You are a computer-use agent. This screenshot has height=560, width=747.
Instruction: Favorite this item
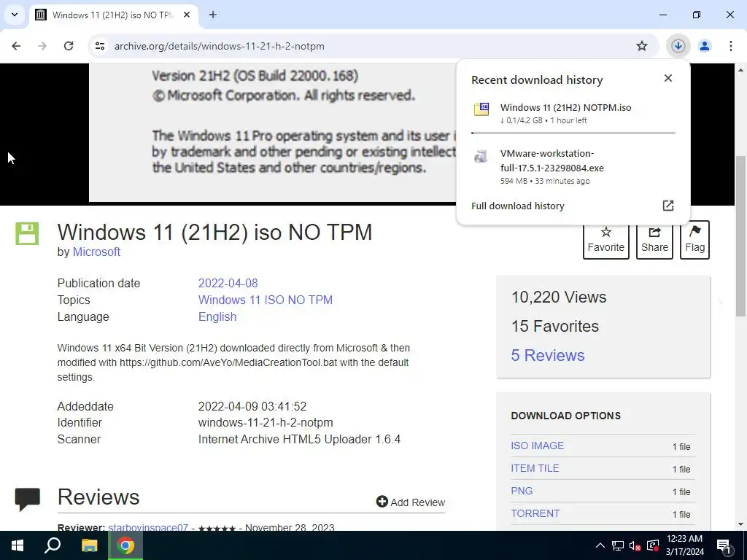pos(606,239)
